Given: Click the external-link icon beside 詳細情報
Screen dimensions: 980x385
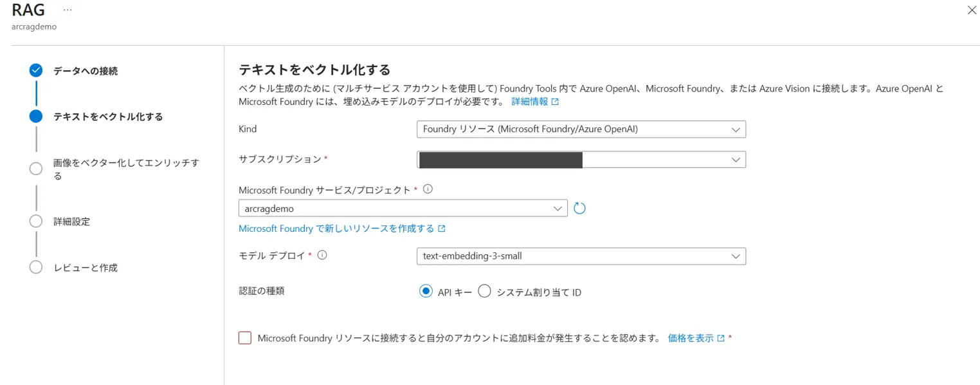Looking at the screenshot, I should point(555,102).
